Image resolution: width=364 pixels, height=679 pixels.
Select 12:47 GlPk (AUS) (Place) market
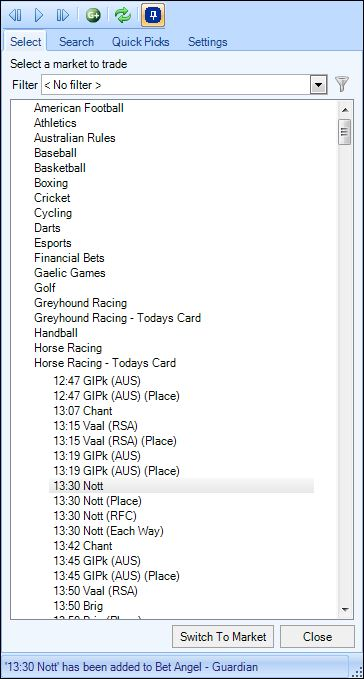point(116,396)
